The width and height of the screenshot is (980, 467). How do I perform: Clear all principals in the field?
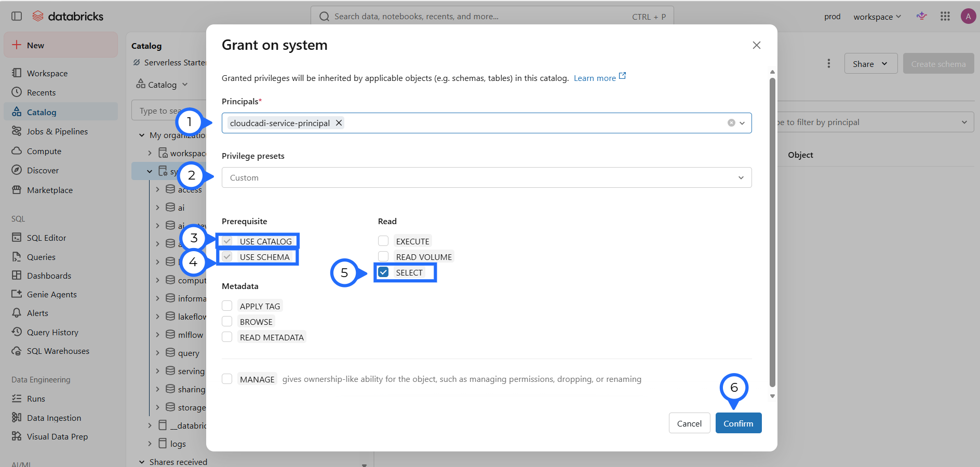click(731, 123)
